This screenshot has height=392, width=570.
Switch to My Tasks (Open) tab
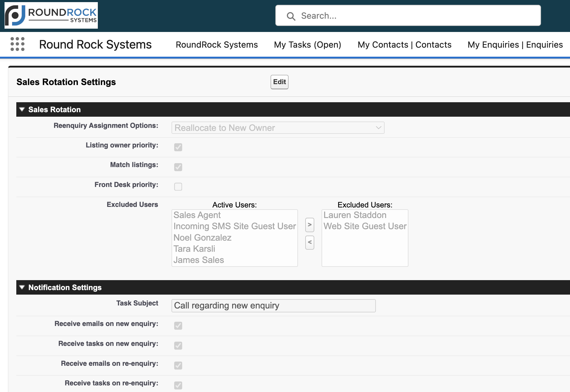click(307, 44)
